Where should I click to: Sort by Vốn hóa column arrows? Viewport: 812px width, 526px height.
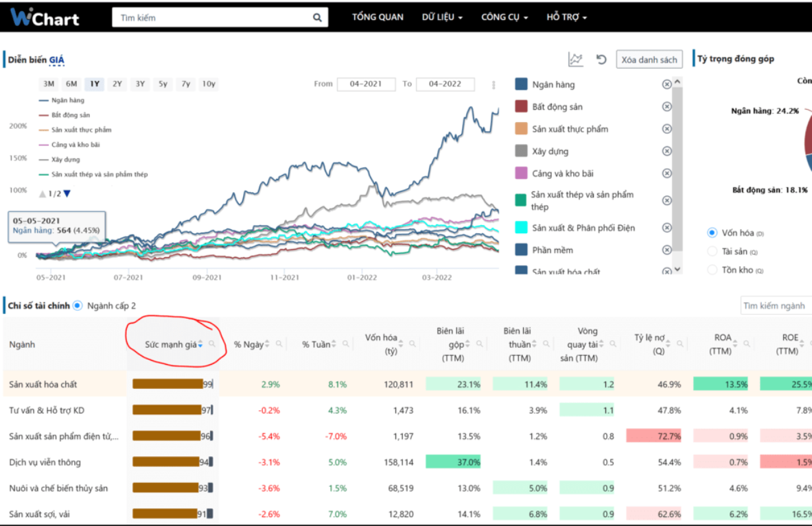point(401,344)
